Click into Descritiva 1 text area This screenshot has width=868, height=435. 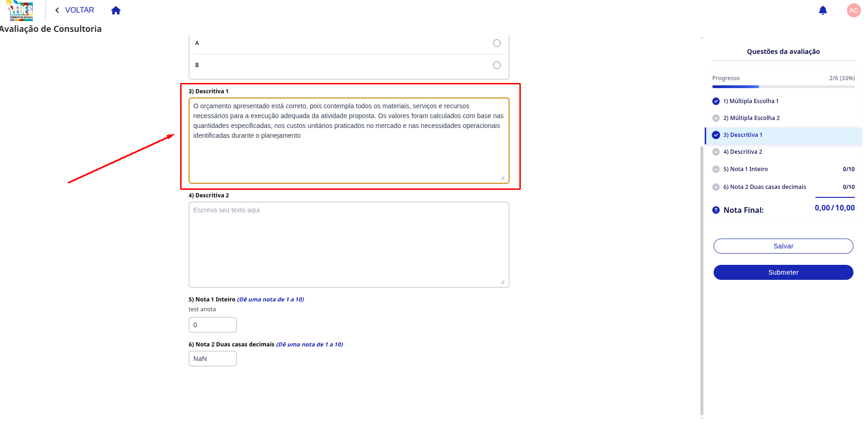[349, 140]
